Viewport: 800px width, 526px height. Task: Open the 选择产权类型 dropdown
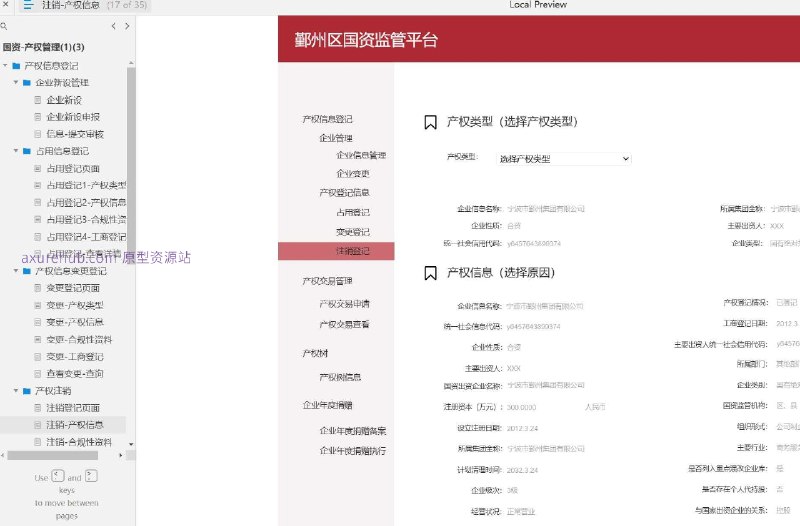coord(564,159)
